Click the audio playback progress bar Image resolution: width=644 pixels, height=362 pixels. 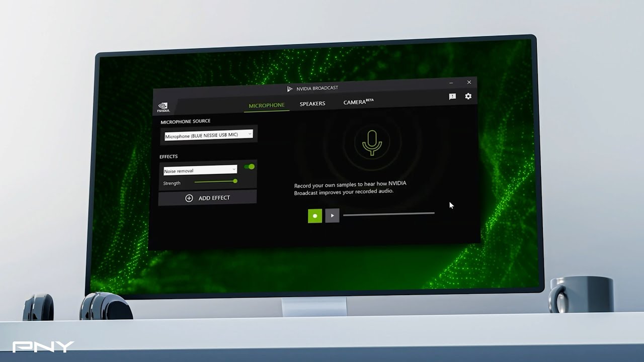pyautogui.click(x=388, y=214)
